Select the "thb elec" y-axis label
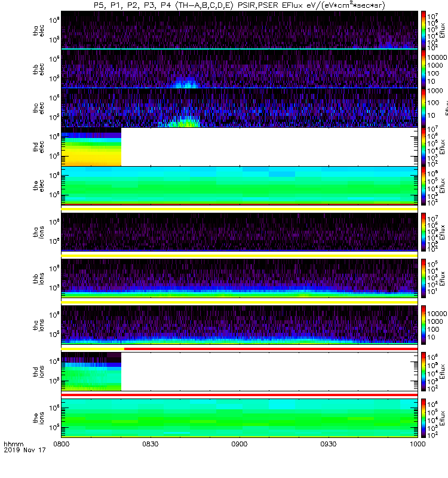Image resolution: width=448 pixels, height=478 pixels. click(38, 69)
